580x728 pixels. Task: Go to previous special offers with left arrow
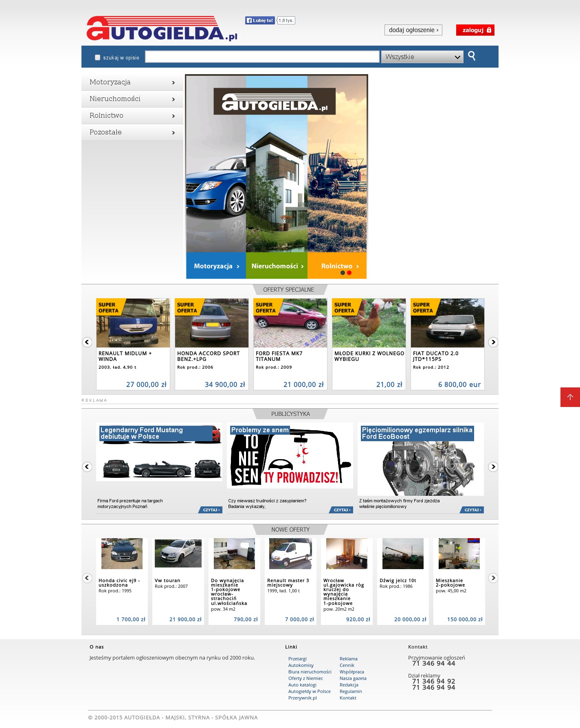pos(87,342)
